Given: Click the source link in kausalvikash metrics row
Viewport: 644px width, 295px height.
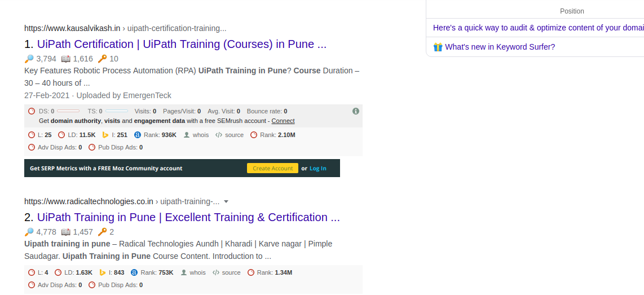Looking at the screenshot, I should [235, 135].
